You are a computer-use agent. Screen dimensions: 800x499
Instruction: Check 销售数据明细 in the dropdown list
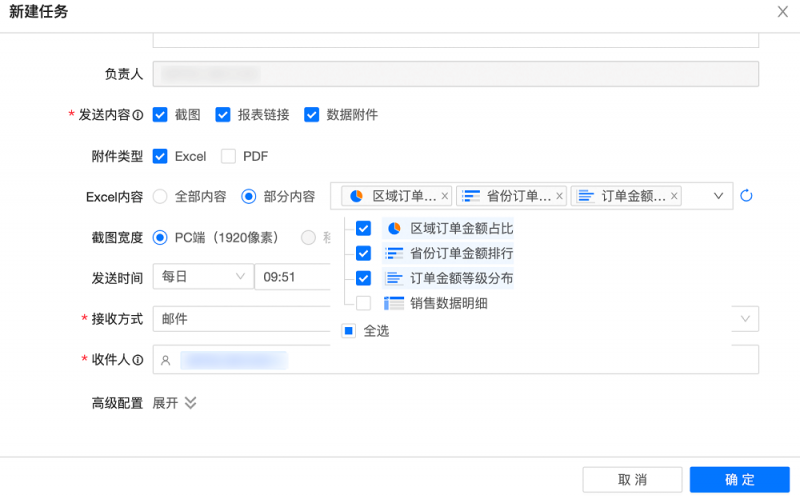coord(363,303)
